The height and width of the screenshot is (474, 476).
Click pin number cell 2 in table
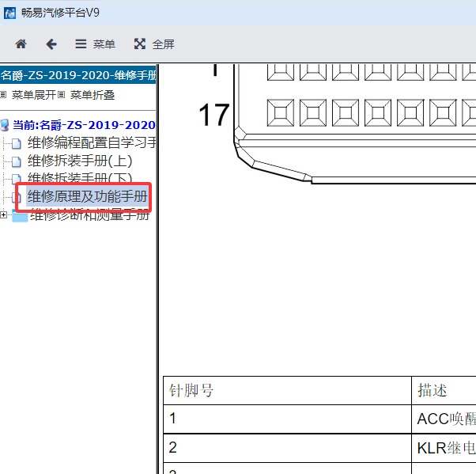[x=287, y=448]
